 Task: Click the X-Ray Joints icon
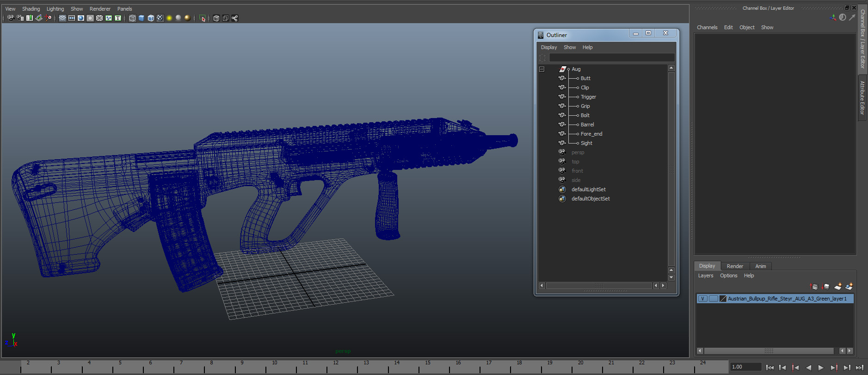(234, 18)
